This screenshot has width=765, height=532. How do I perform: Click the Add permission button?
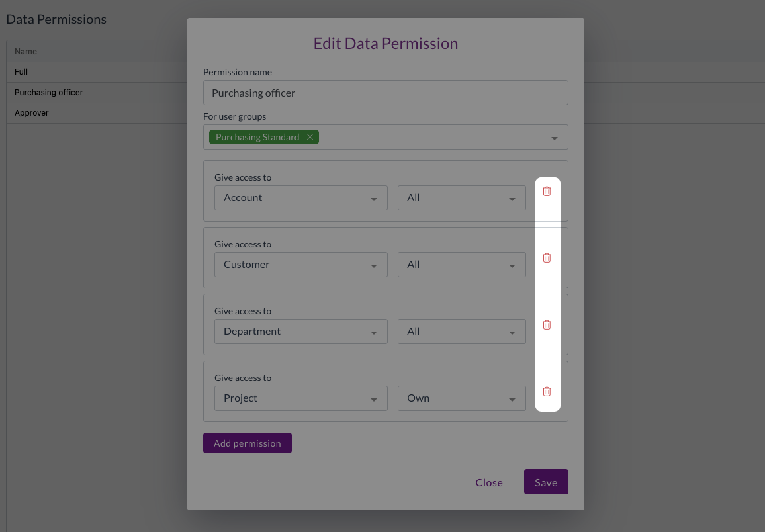[247, 443]
